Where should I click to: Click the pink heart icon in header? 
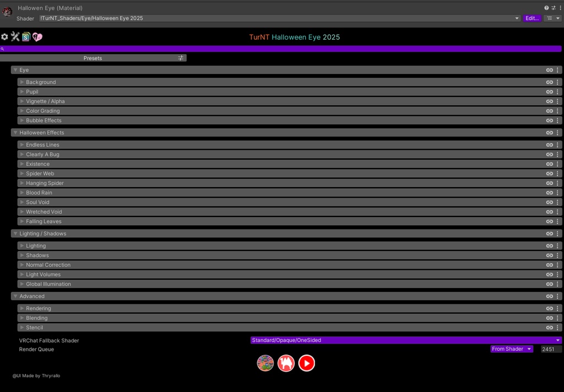37,37
